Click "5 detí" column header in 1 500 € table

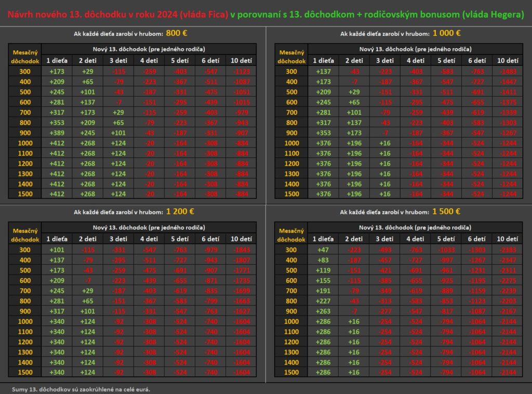446,239
